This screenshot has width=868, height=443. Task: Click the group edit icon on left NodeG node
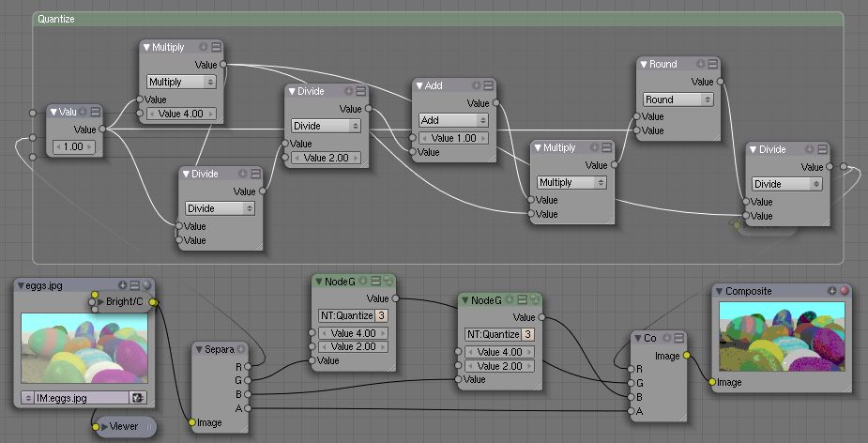point(388,282)
